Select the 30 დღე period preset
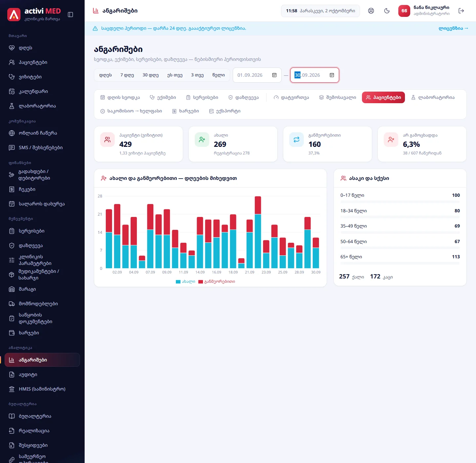The image size is (476, 463). pos(151,75)
